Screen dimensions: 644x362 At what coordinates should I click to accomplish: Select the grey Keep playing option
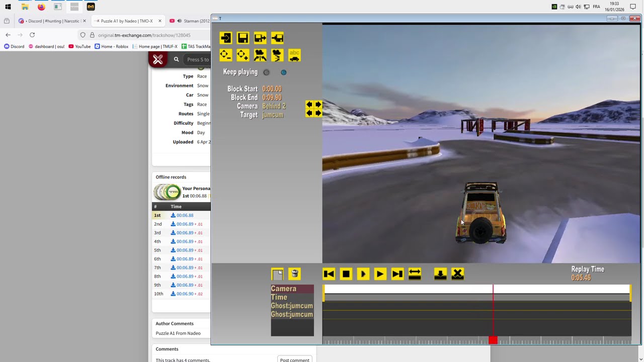(267, 72)
